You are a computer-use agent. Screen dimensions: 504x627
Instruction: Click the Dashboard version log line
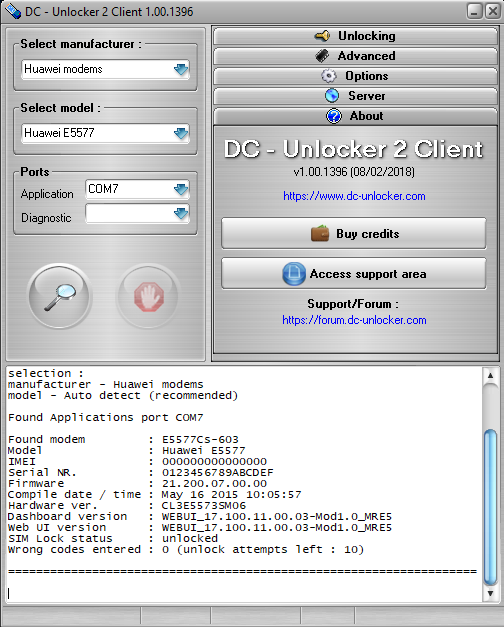coord(200,517)
